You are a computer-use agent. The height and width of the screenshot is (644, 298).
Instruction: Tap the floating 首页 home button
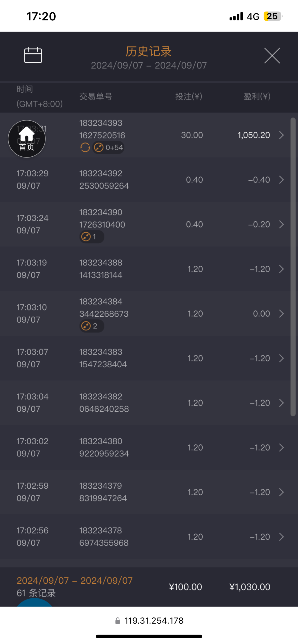pos(27,139)
